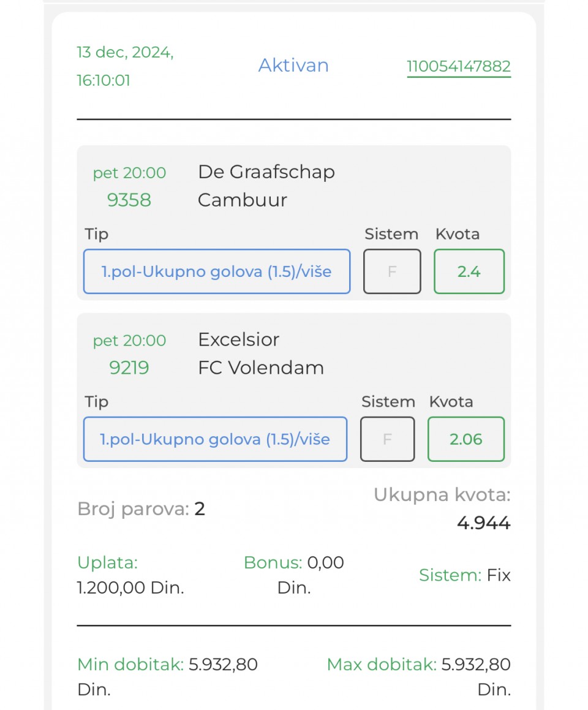Click the 2.06 Kvota box
This screenshot has width=588, height=710.
(x=466, y=439)
